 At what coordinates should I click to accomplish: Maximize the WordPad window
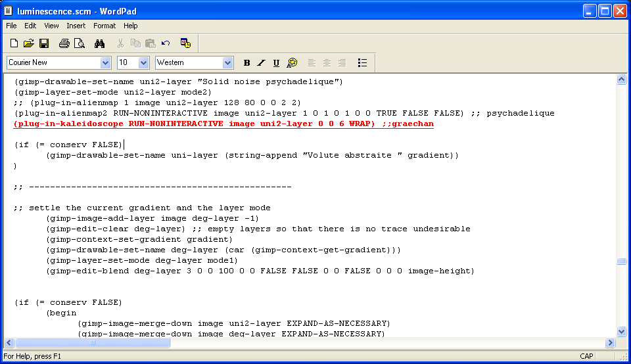click(605, 11)
